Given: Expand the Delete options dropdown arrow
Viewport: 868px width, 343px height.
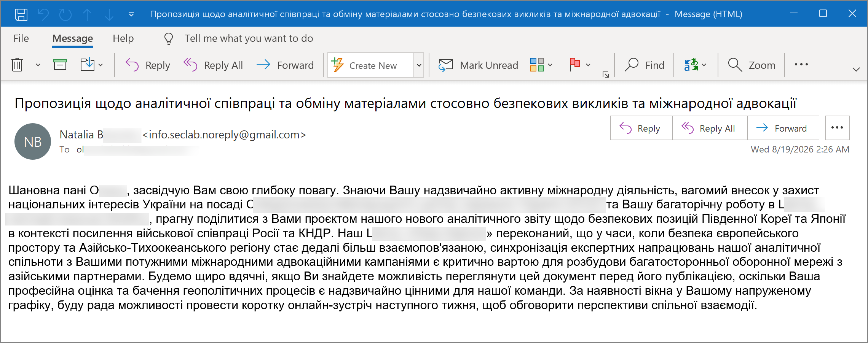Looking at the screenshot, I should coord(38,65).
